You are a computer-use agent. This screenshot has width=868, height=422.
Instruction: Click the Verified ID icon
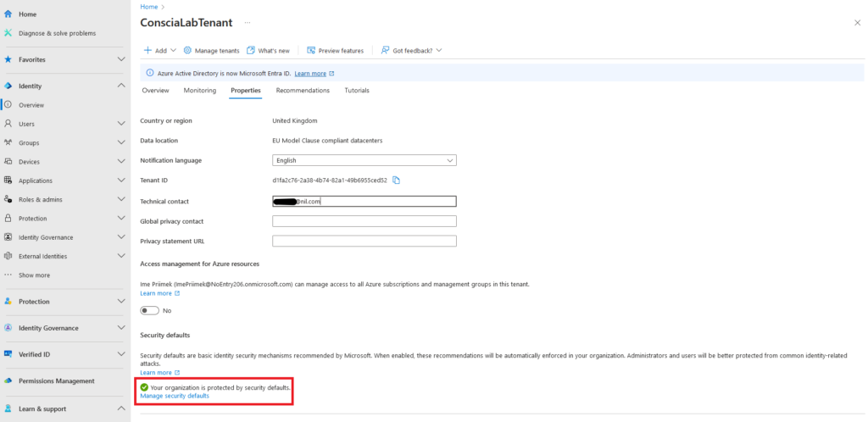click(8, 354)
